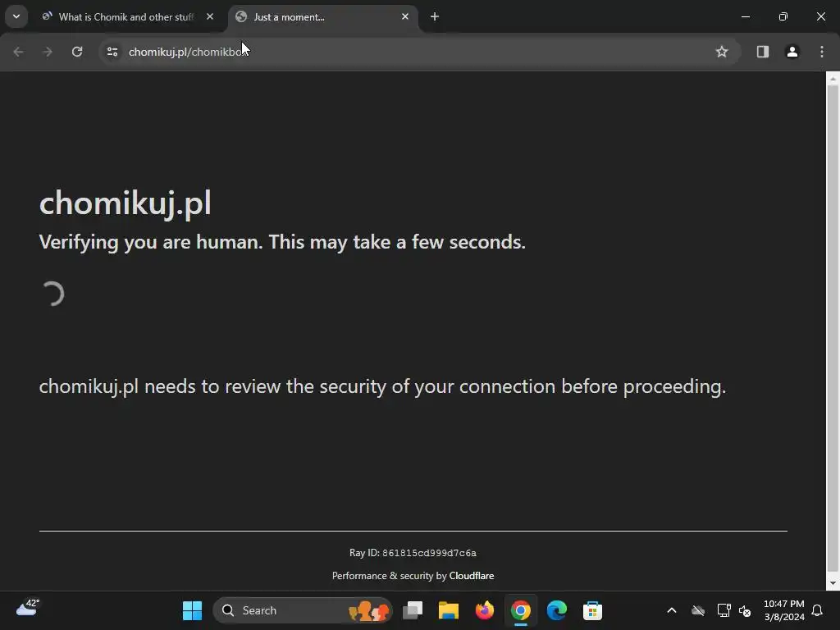
Task: Click the vertical scrollbar thumb
Action: 833,330
